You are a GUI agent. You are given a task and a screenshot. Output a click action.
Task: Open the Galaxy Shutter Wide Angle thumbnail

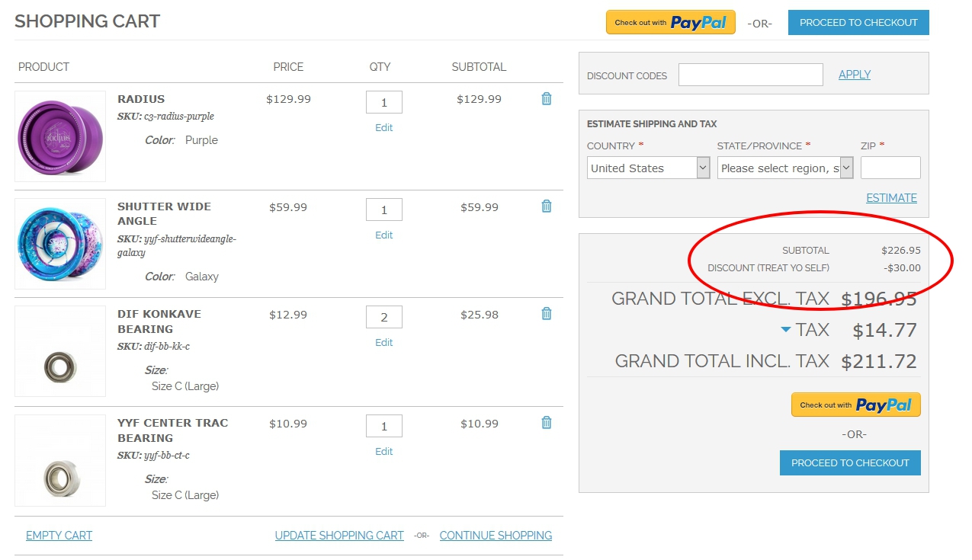60,244
